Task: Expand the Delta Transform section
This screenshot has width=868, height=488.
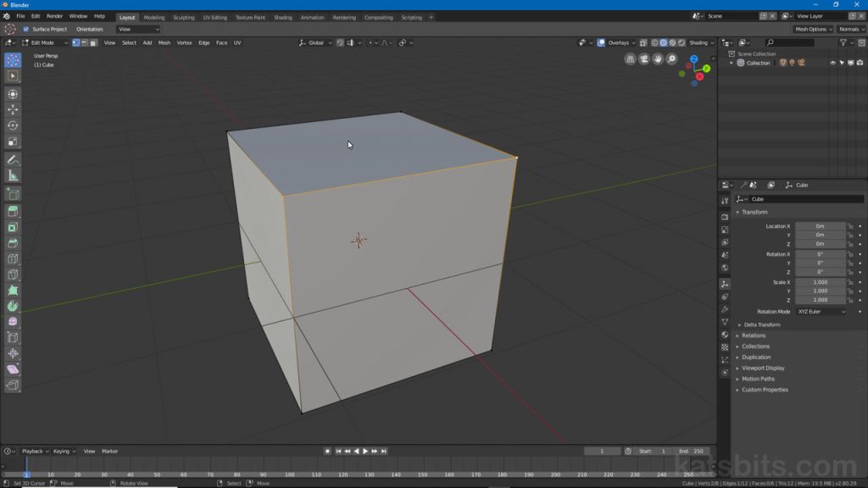Action: click(x=761, y=324)
